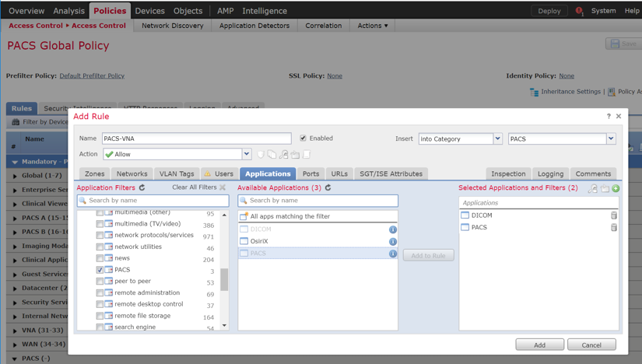Expand the Datacenter category row
This screenshot has width=642, height=364.
pos(15,289)
